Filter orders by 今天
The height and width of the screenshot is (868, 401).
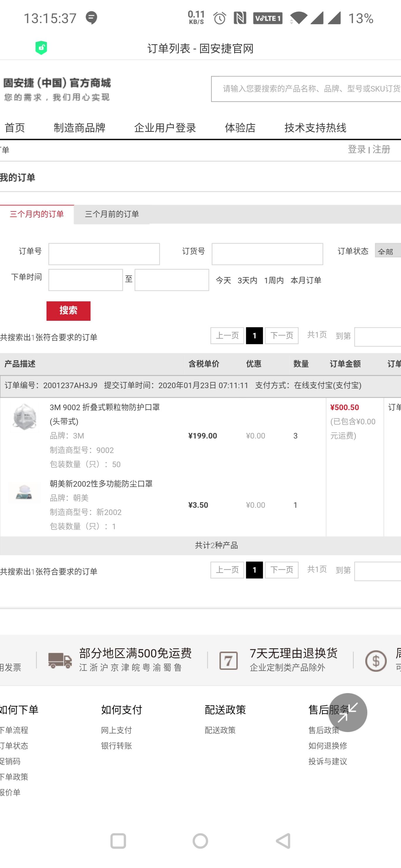pos(223,280)
